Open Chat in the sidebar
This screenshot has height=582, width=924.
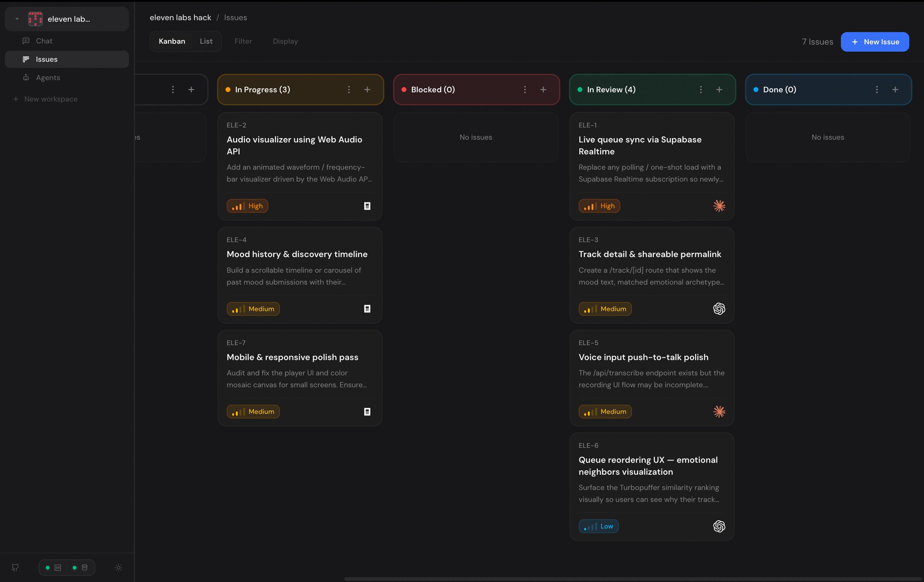click(x=44, y=41)
